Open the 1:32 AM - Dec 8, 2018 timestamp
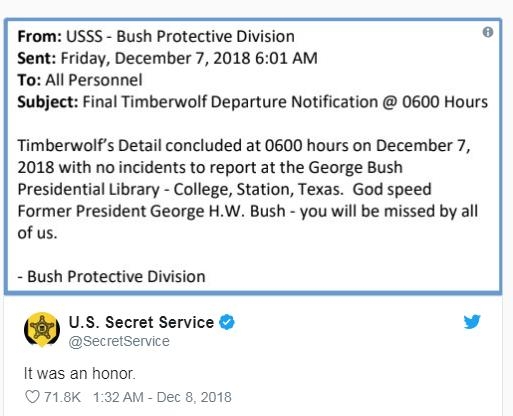 [162, 397]
